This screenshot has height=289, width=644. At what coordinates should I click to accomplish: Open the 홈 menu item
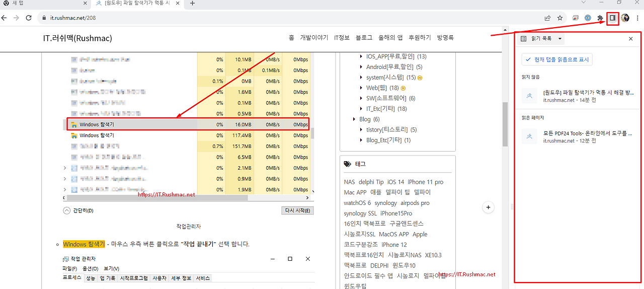pos(292,38)
